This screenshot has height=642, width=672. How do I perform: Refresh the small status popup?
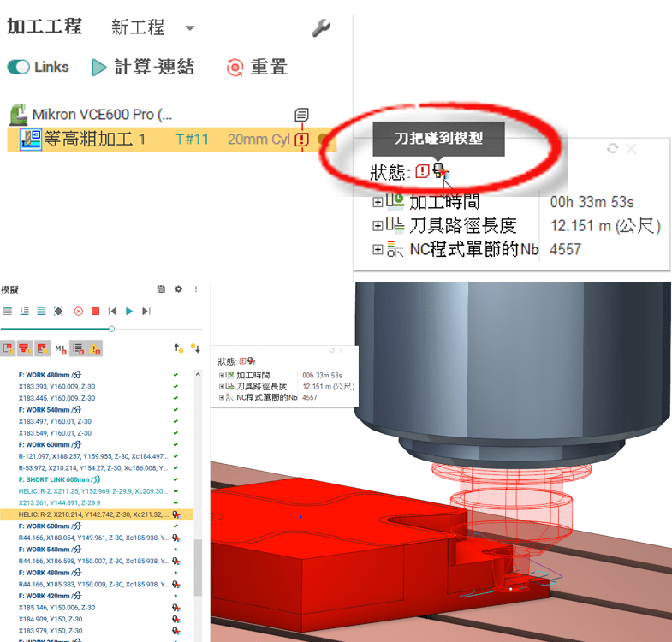tap(331, 351)
